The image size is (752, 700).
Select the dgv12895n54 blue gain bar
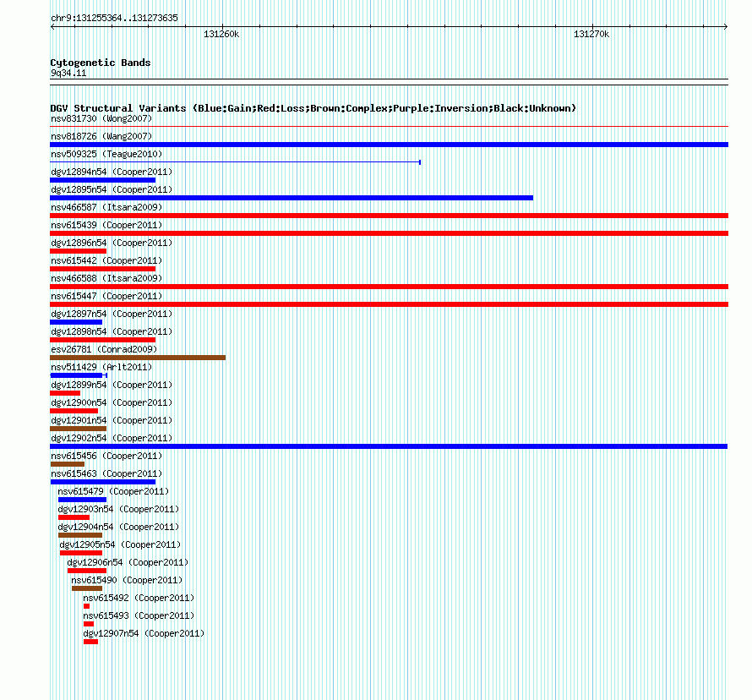pyautogui.click(x=292, y=198)
